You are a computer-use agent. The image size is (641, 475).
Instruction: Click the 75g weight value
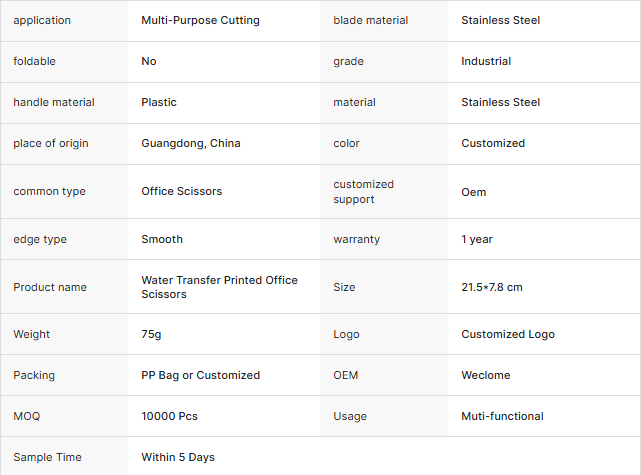(x=151, y=334)
